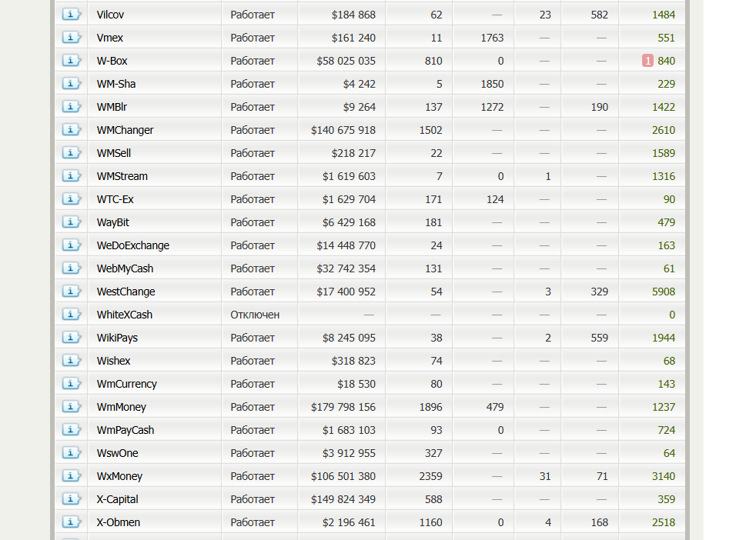The height and width of the screenshot is (540, 756).
Task: Click the 5908 reviews count for WestChange
Action: (664, 292)
